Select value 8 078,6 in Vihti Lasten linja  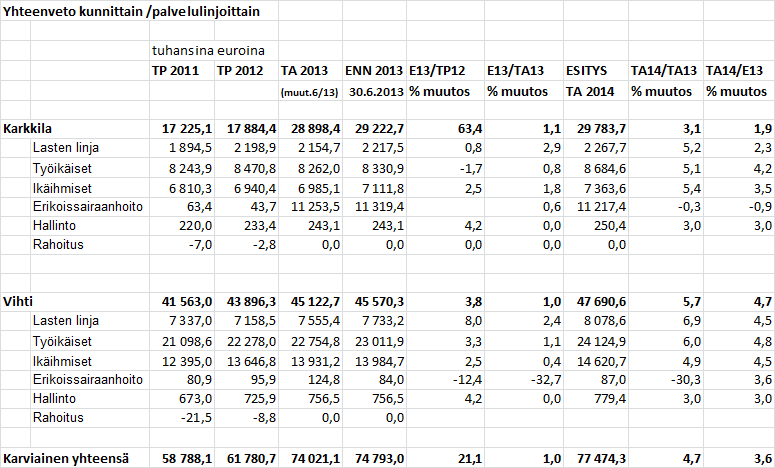point(605,321)
